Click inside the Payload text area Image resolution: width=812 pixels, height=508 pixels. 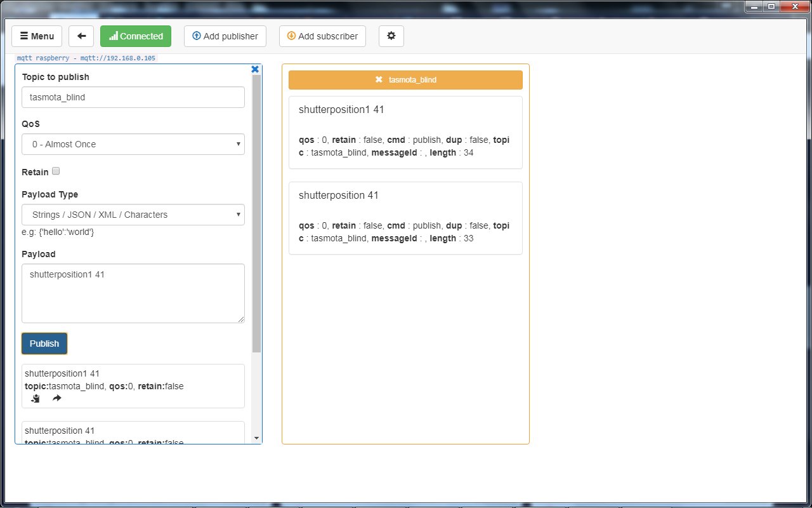(133, 293)
